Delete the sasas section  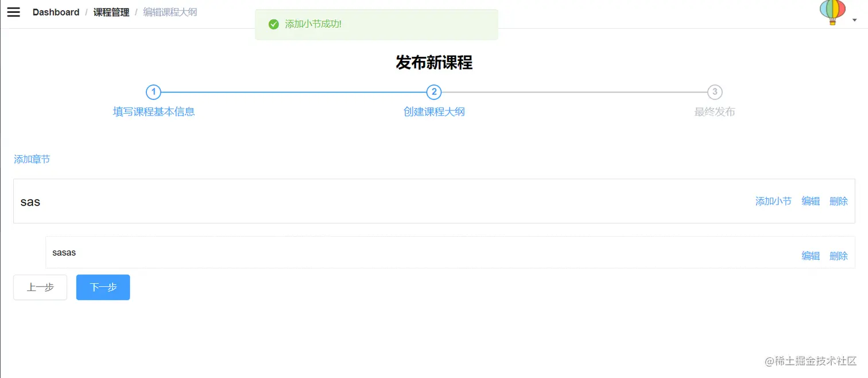pyautogui.click(x=839, y=256)
